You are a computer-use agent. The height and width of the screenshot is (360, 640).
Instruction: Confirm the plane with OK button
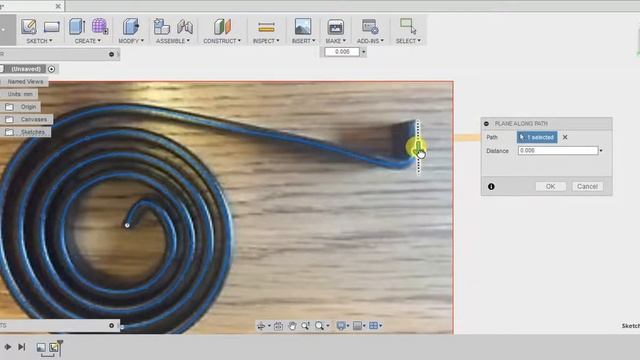(x=551, y=187)
